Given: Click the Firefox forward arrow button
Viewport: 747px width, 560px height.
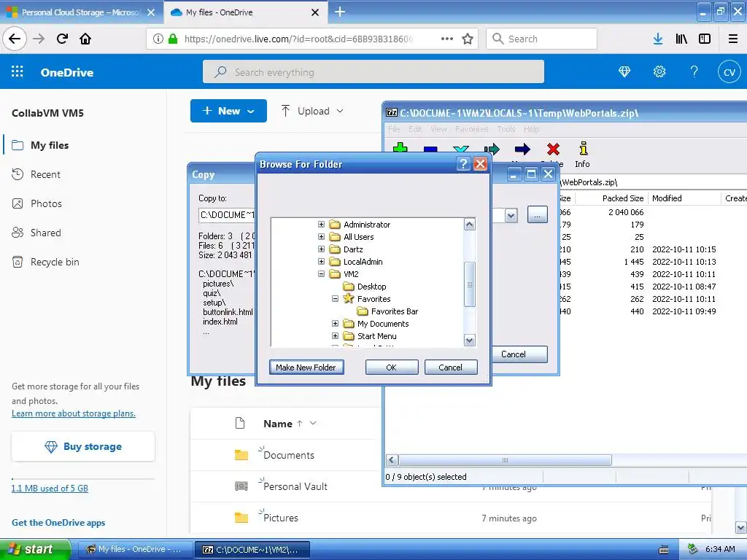Looking at the screenshot, I should tap(39, 39).
